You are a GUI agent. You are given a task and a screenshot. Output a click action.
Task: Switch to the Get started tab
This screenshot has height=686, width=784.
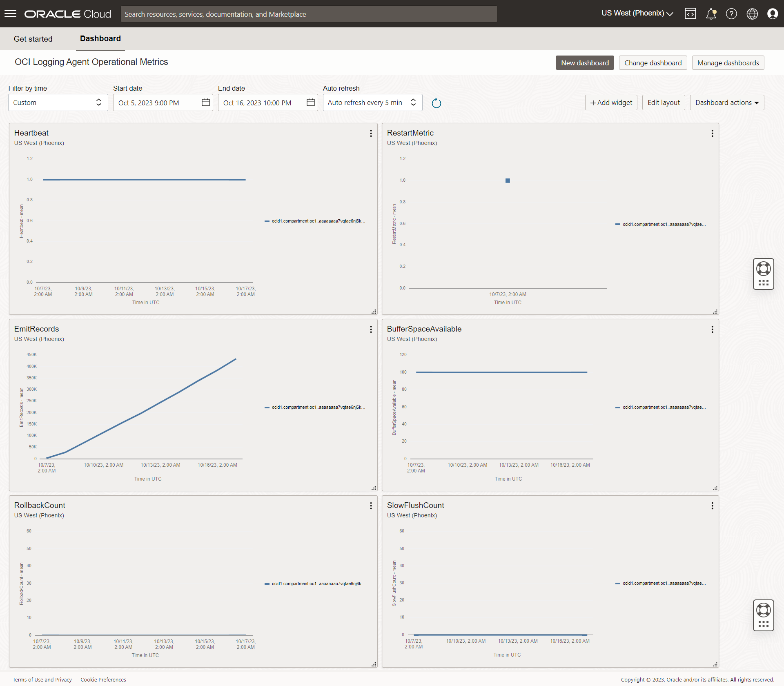pyautogui.click(x=33, y=39)
